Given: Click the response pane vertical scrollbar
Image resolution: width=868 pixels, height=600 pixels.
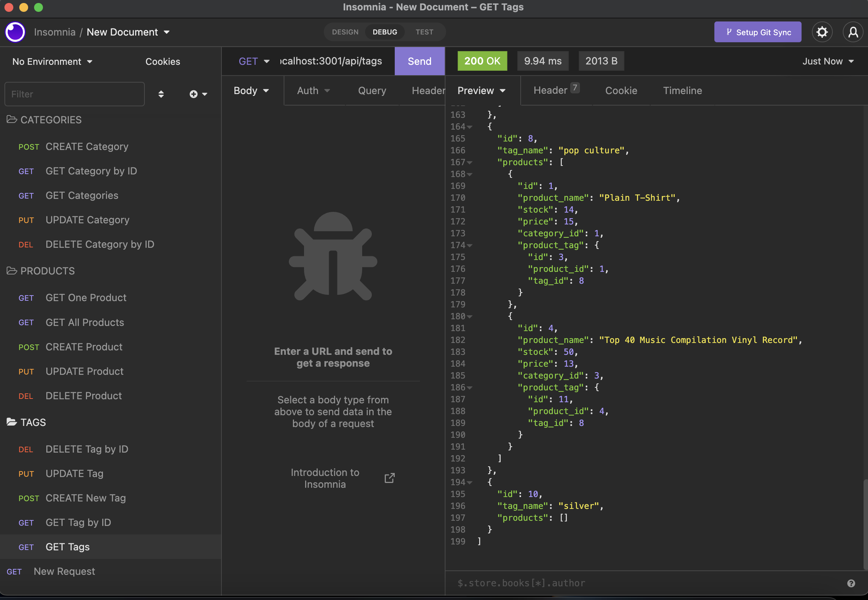Looking at the screenshot, I should tap(865, 524).
